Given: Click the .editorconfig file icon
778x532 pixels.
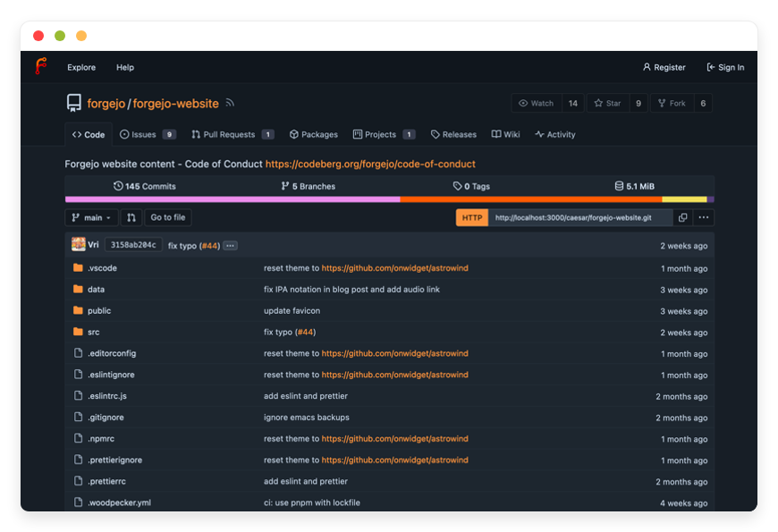Looking at the screenshot, I should coord(78,353).
